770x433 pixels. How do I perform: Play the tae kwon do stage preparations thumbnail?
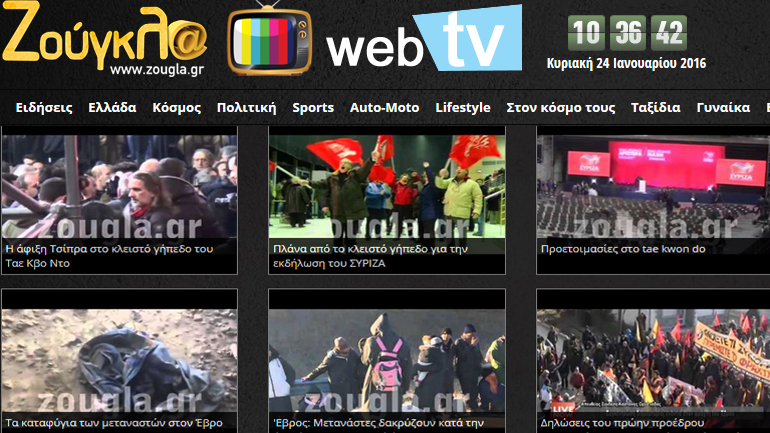[654, 187]
